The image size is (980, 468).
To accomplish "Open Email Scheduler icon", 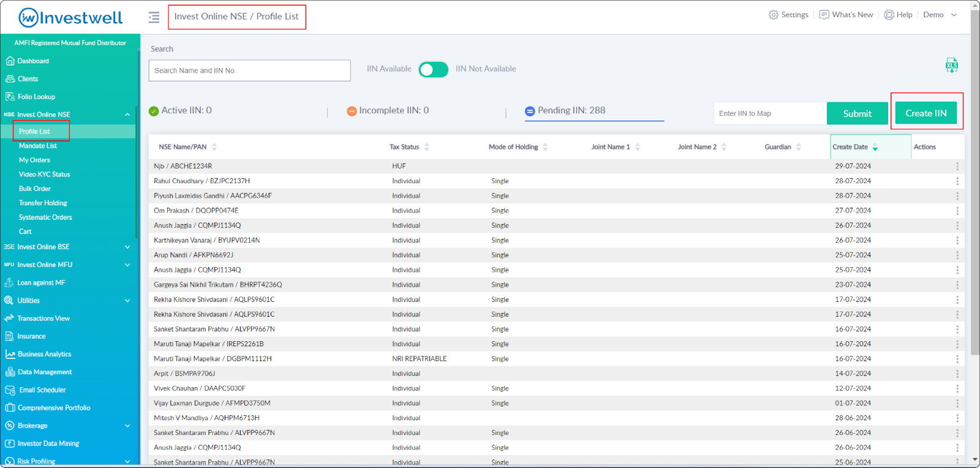I will [x=10, y=390].
